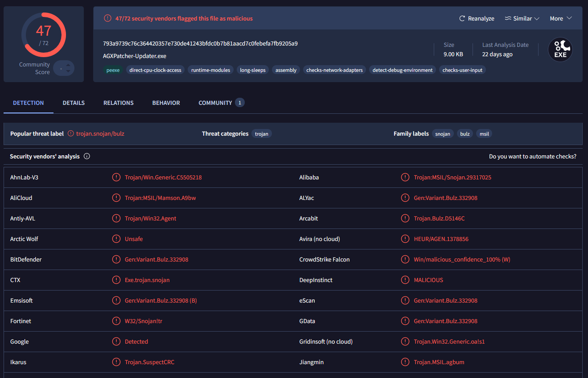Screen dimensions: 588x378
Task: Click the alert icon for eScan detection
Action: (405, 300)
